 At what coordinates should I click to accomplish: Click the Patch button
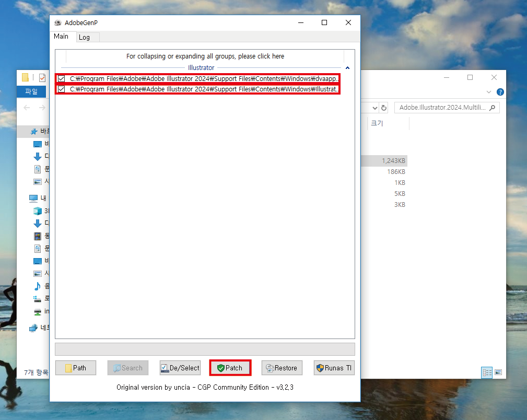(230, 368)
